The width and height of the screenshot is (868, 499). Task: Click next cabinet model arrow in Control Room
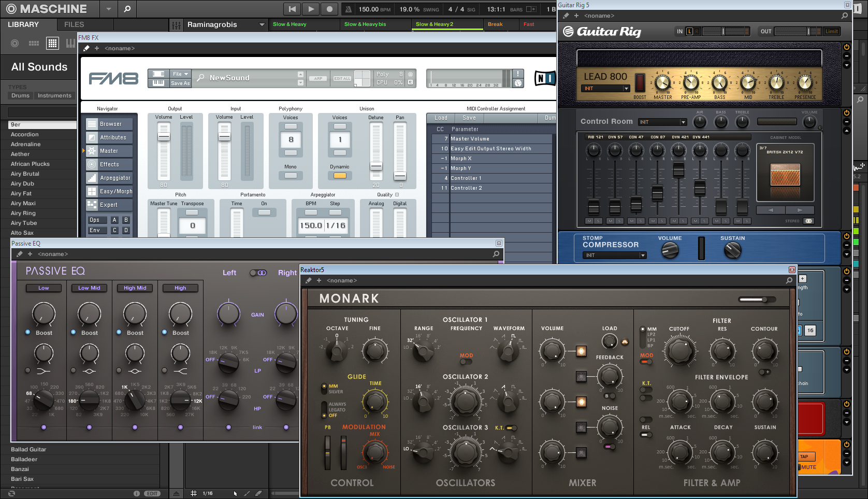tap(800, 210)
